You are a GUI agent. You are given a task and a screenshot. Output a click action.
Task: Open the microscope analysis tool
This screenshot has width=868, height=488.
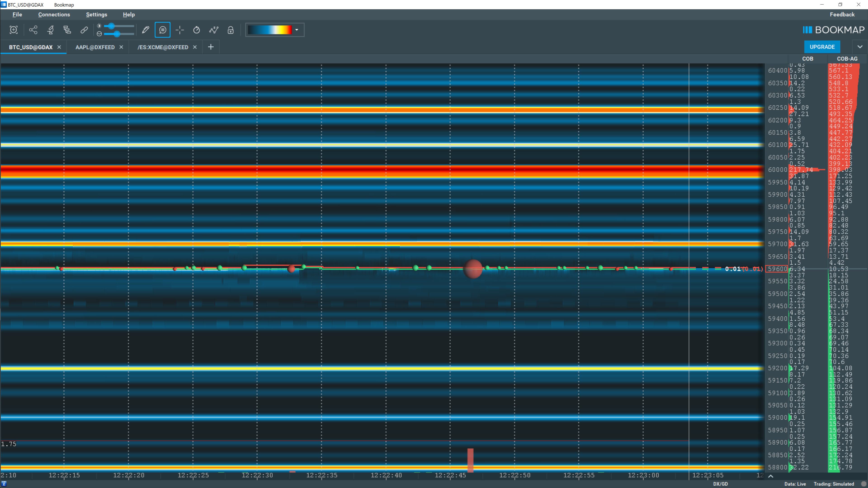51,30
